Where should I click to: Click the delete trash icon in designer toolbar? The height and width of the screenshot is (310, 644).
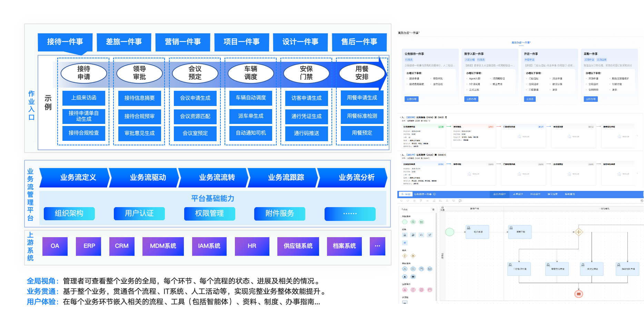click(x=414, y=201)
